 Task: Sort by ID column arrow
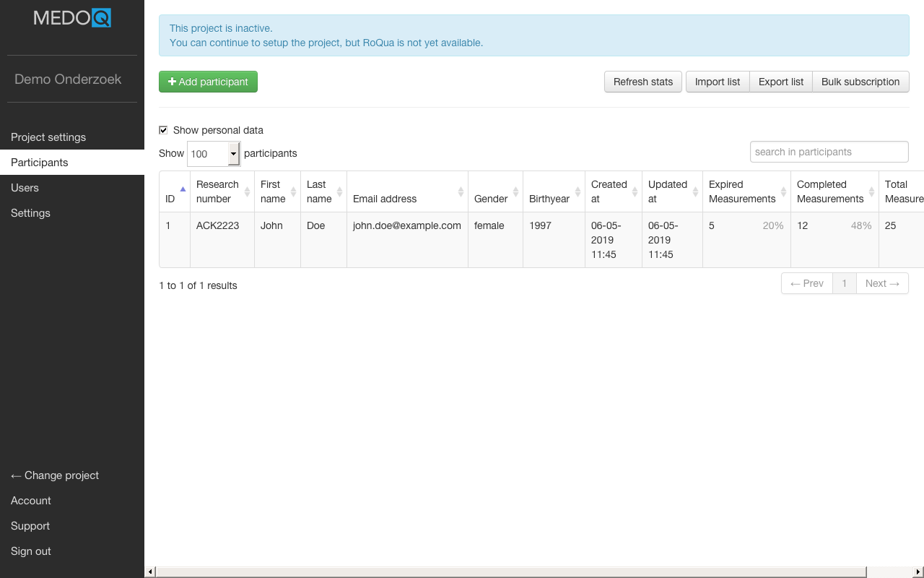point(182,189)
